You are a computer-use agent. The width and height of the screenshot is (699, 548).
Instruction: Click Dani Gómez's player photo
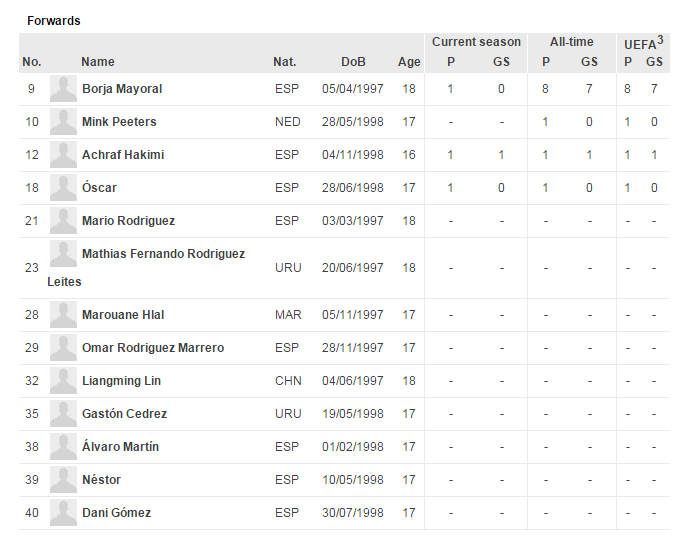click(x=63, y=513)
